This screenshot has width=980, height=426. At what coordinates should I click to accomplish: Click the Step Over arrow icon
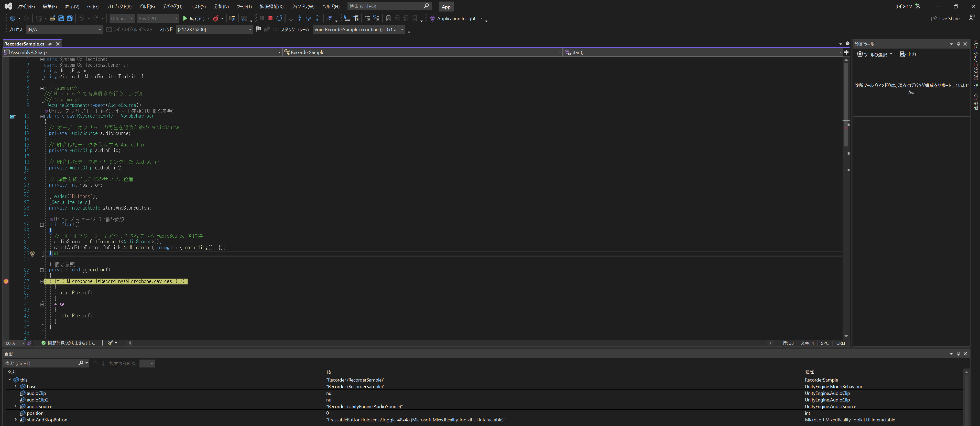[x=308, y=18]
